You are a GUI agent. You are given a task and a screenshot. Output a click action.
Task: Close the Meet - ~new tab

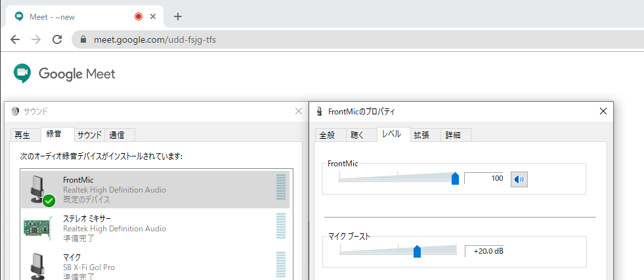click(153, 16)
